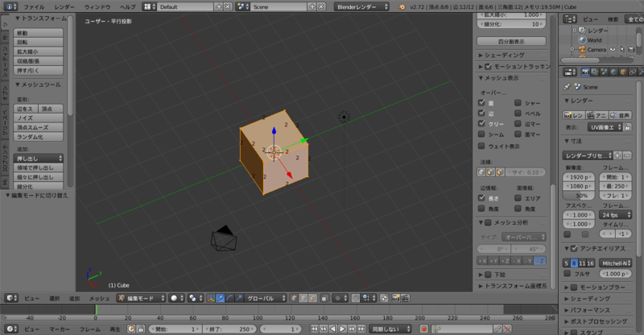Switch to edge select mode icon
644x335 pixels.
(303, 298)
